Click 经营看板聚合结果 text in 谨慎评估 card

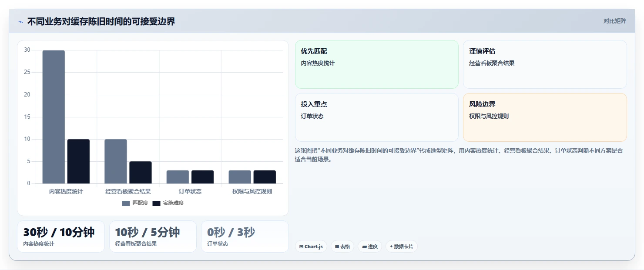492,63
